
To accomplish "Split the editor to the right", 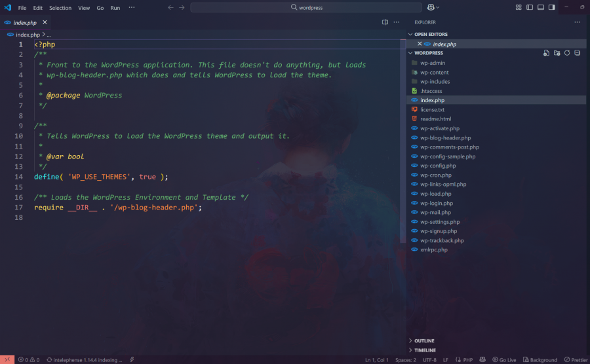I will pyautogui.click(x=385, y=22).
